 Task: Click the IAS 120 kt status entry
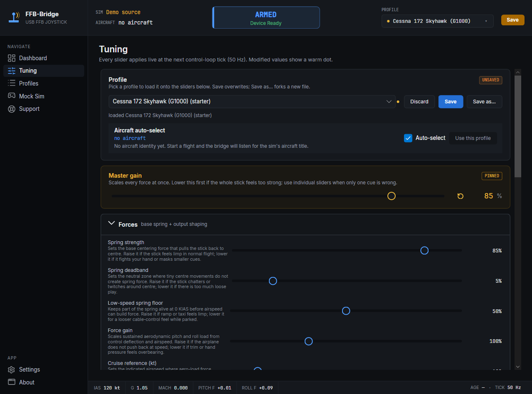(x=107, y=388)
